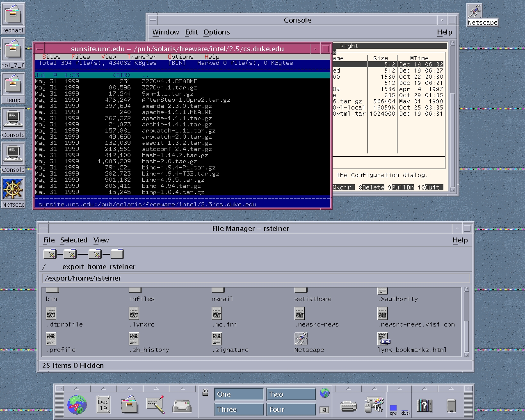Image resolution: width=525 pixels, height=420 pixels.
Task: Expand subpanel arrow above Style Manager icon
Action: (x=374, y=388)
